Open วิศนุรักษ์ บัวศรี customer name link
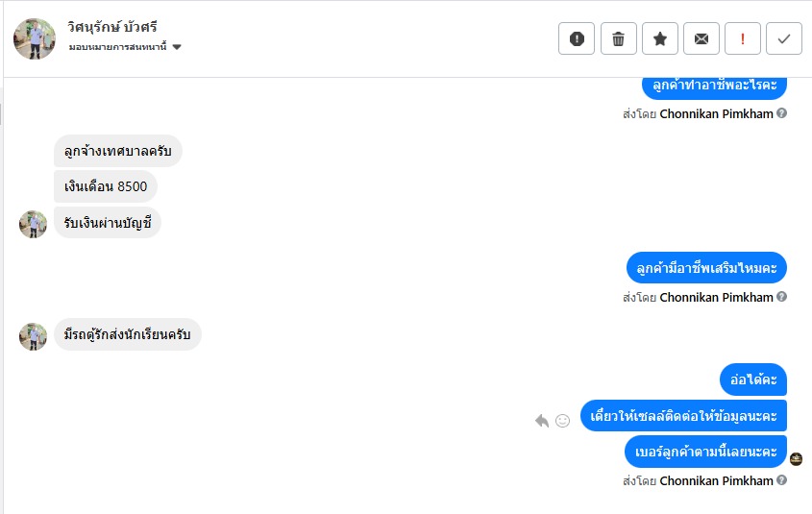 pos(114,26)
